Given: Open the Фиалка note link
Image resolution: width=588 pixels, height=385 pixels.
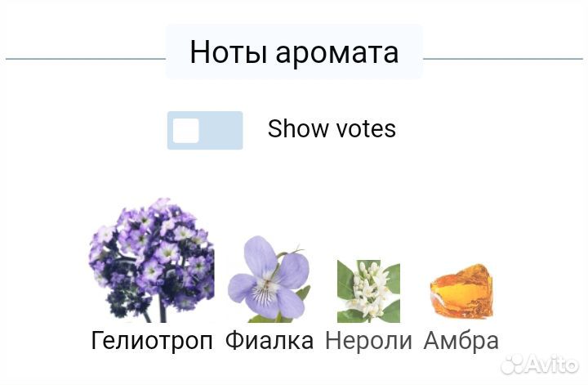Looking at the screenshot, I should pyautogui.click(x=269, y=340).
